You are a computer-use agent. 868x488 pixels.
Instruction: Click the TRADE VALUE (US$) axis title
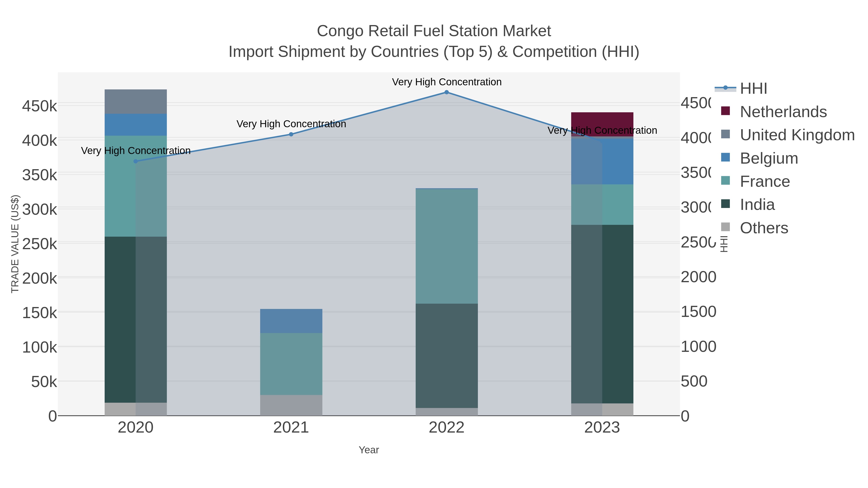click(x=15, y=244)
